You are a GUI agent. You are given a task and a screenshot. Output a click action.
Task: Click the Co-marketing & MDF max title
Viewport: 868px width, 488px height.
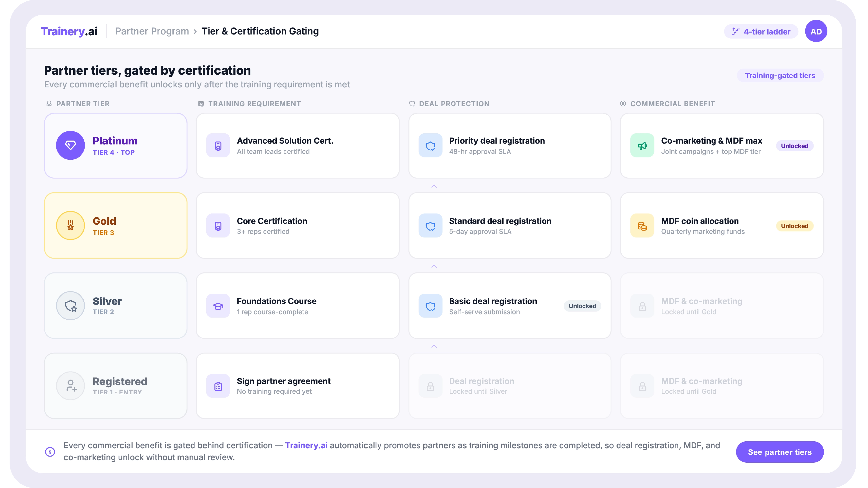point(711,141)
